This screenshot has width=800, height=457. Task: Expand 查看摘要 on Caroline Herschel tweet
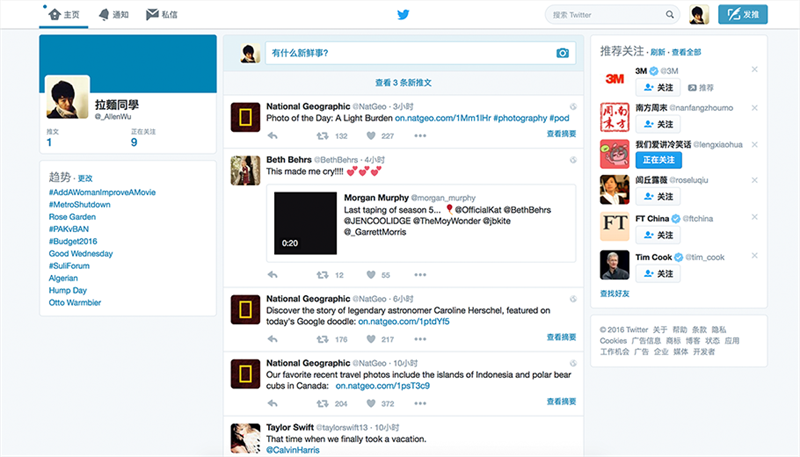pyautogui.click(x=561, y=337)
